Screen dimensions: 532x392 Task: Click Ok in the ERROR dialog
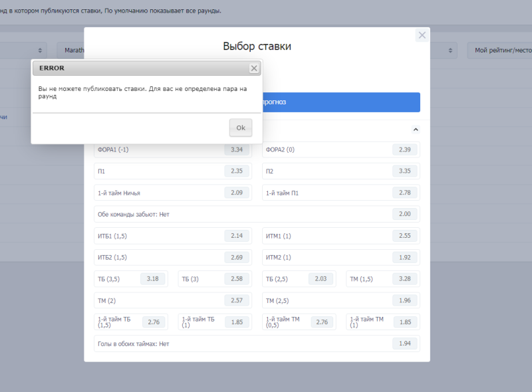240,128
